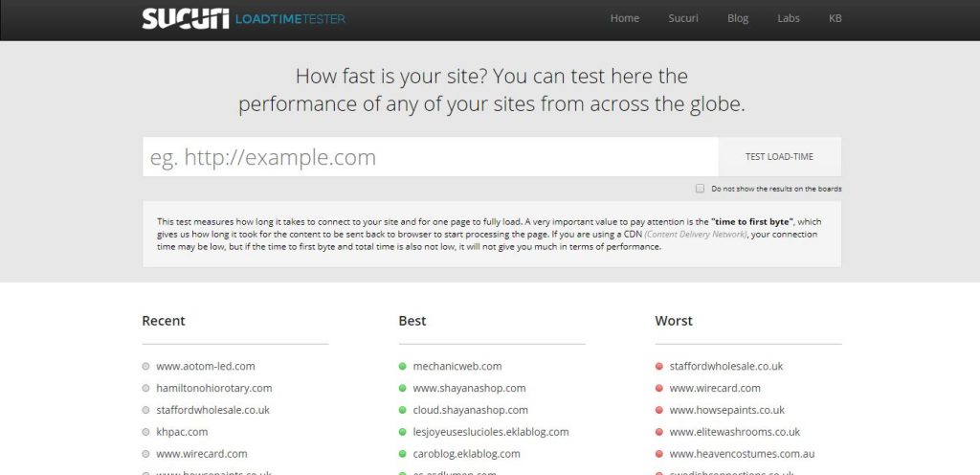Open the Home nav item
Viewport: 980px width, 475px height.
624,18
